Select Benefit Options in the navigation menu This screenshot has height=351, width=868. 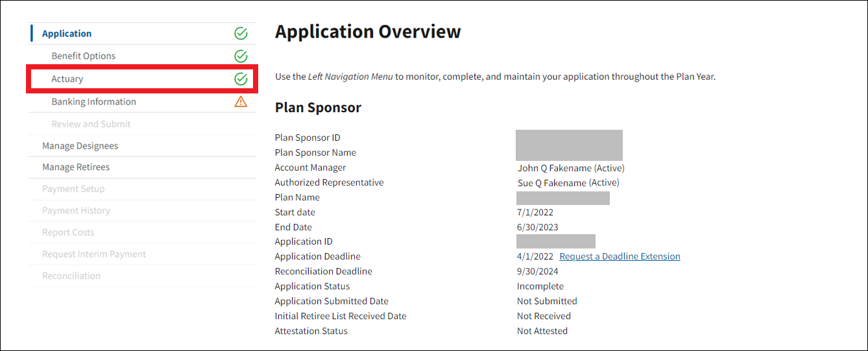(x=84, y=56)
